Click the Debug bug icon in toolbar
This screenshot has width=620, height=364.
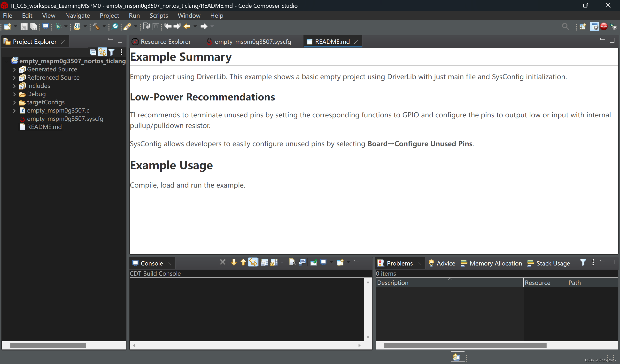coord(58,27)
